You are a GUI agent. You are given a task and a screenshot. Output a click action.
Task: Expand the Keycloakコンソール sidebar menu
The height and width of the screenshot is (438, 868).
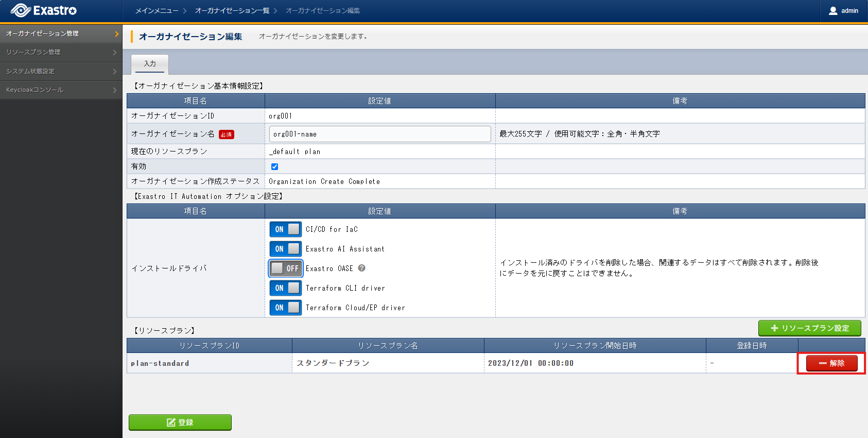(61, 90)
